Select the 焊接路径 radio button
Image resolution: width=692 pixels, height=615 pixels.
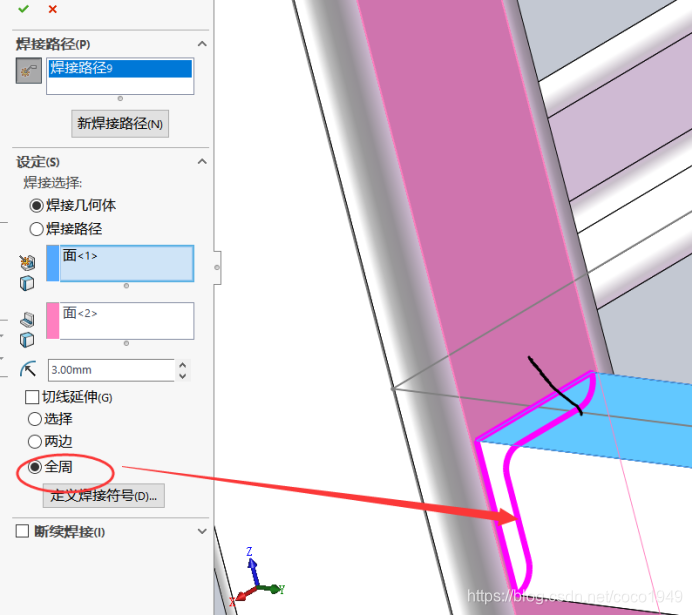36,229
